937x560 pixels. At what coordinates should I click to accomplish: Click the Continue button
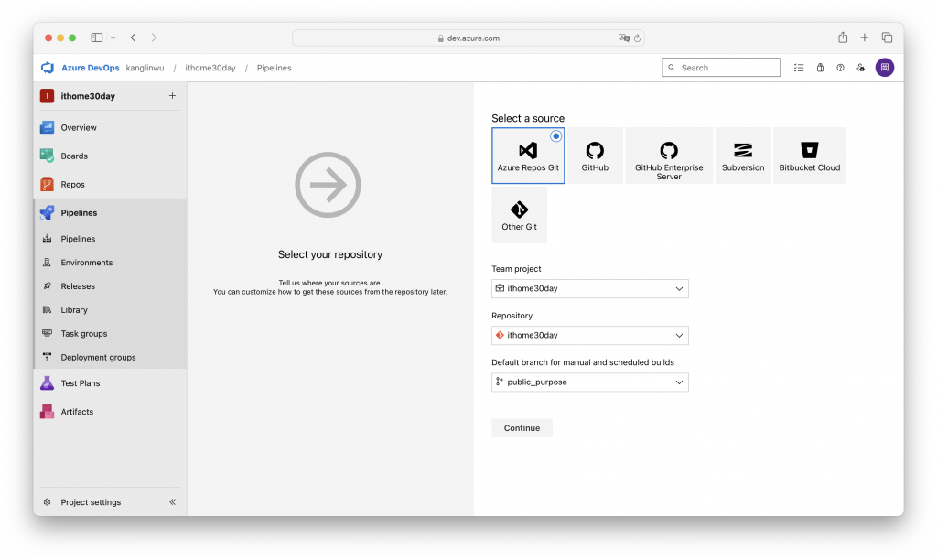coord(522,428)
